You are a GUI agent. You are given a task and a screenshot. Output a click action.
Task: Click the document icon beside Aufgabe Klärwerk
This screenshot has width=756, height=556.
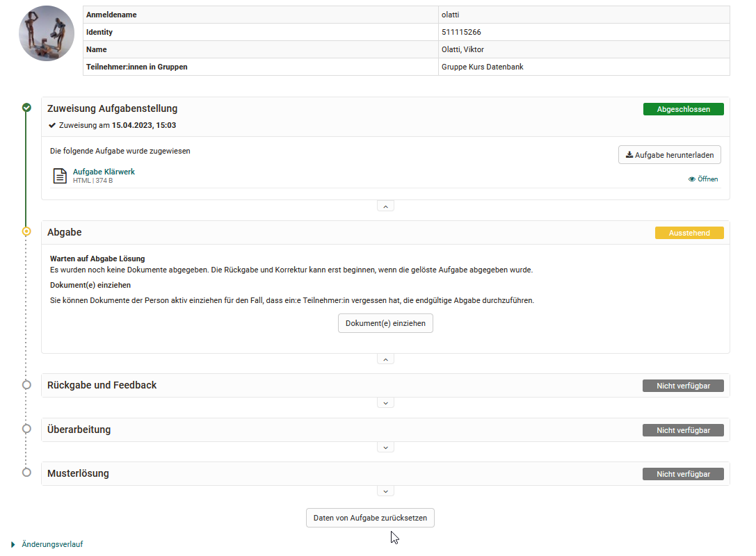(x=60, y=176)
